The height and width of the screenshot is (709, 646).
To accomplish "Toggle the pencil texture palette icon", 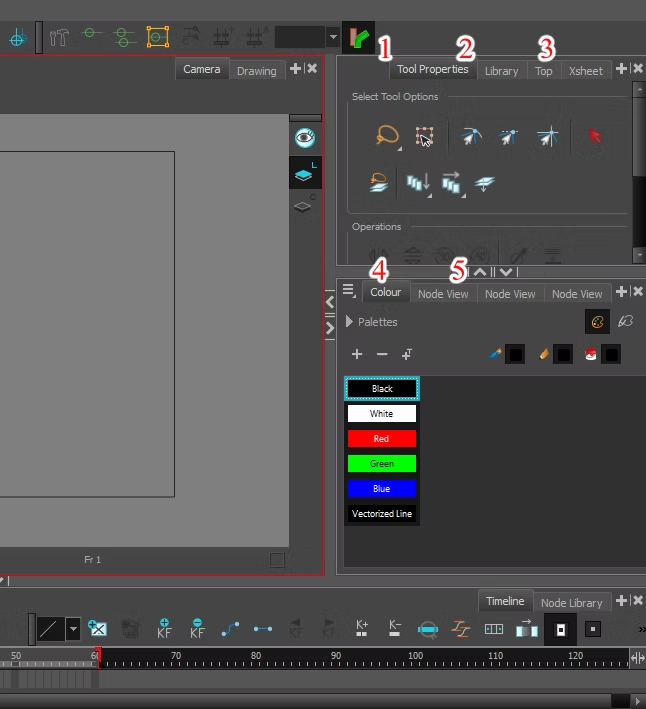I will (626, 321).
